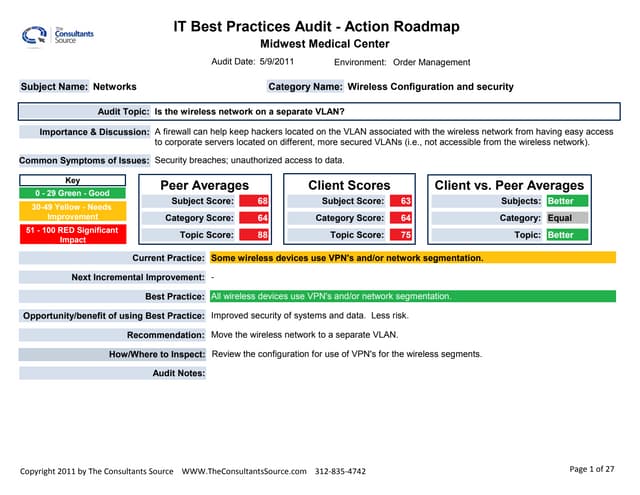Select the Client Scores Topic Score 75
Screen dimensions: 640x495
coord(406,235)
